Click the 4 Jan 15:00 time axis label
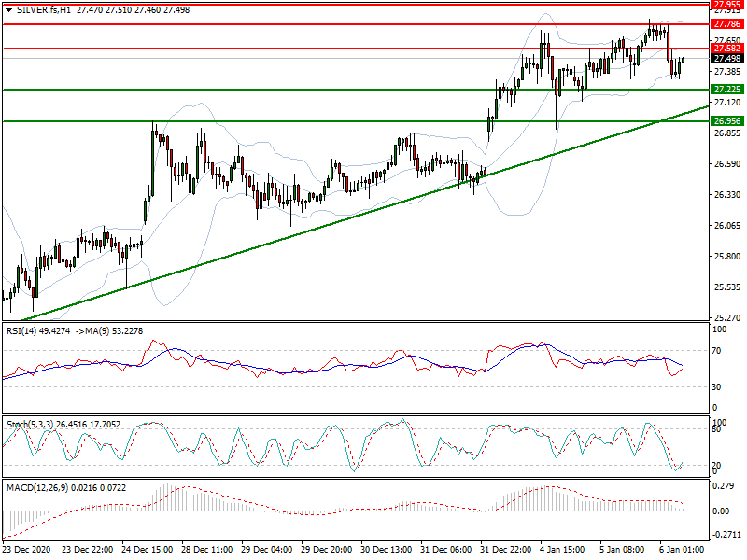Screen dimensions: 747x560 (x=562, y=550)
